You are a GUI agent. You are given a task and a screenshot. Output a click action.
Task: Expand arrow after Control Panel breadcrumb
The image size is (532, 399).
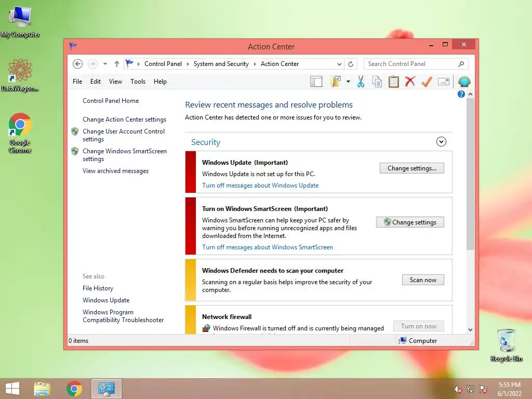188,64
